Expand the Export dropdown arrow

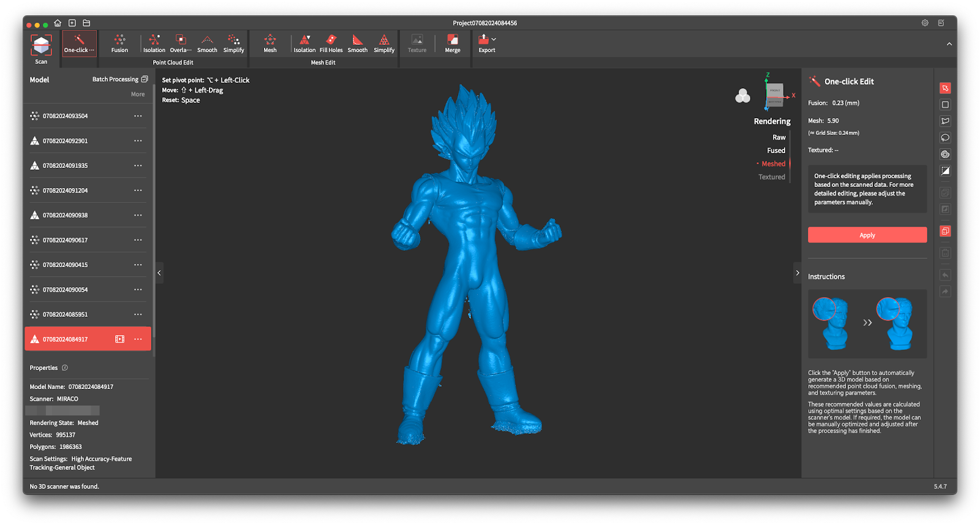(x=494, y=39)
